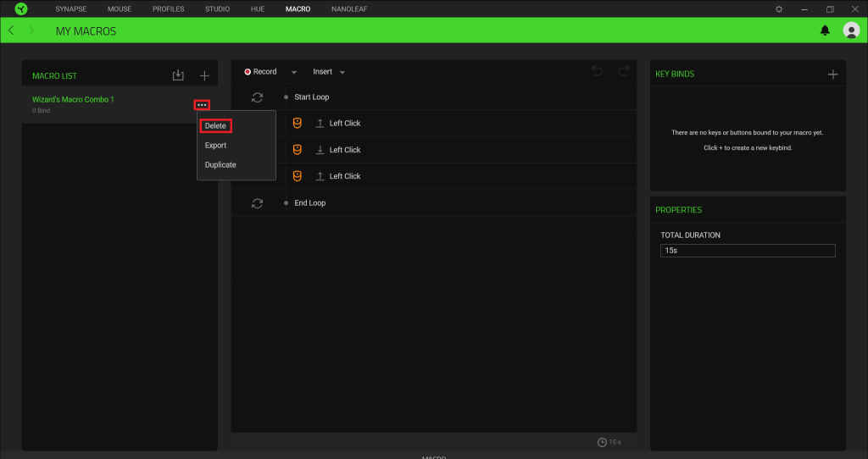Expand the Record dropdown arrow
The height and width of the screenshot is (459, 868).
(x=294, y=72)
